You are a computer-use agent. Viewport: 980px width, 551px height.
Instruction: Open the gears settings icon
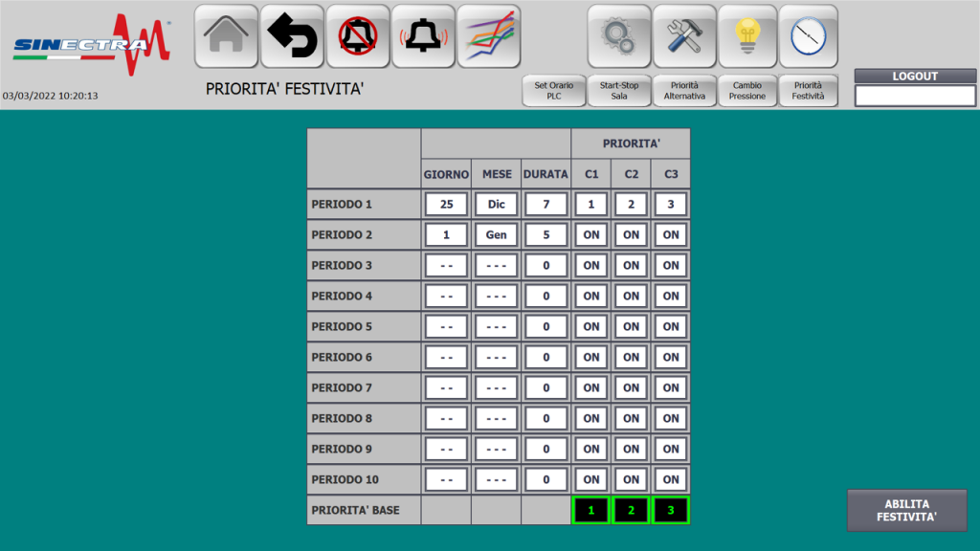618,36
